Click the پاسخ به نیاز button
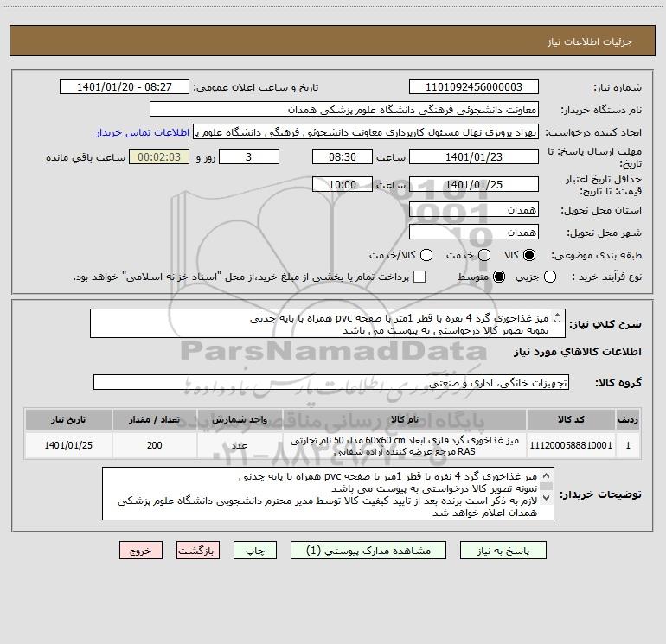The width and height of the screenshot is (666, 644). pyautogui.click(x=503, y=551)
